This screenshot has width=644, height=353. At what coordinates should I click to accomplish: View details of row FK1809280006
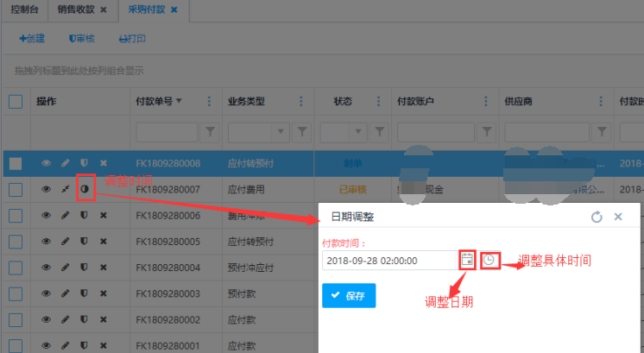pyautogui.click(x=47, y=216)
